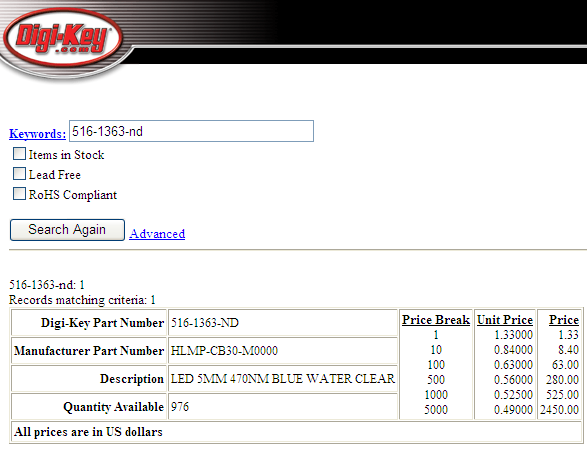
Task: Select part number 516-1363-ND cell
Action: tap(283, 323)
